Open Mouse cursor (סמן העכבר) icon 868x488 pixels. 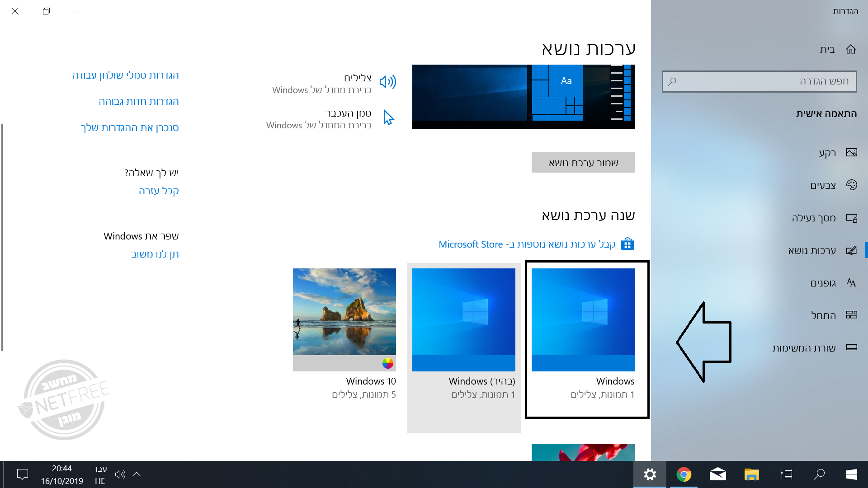[x=388, y=117]
